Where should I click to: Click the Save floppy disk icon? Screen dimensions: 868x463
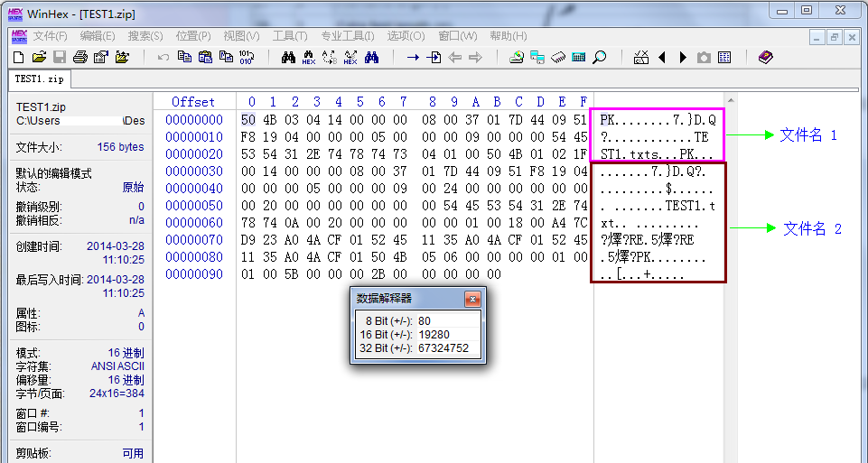coord(60,57)
